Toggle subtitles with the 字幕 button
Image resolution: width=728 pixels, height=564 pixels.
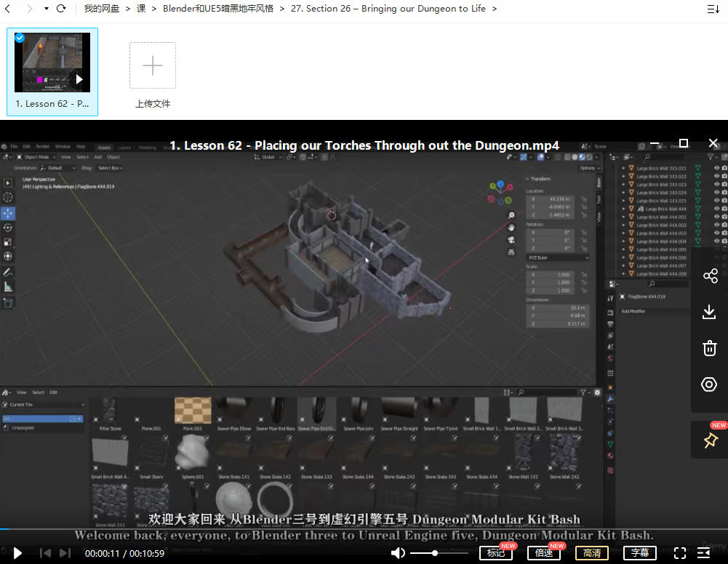(x=640, y=553)
